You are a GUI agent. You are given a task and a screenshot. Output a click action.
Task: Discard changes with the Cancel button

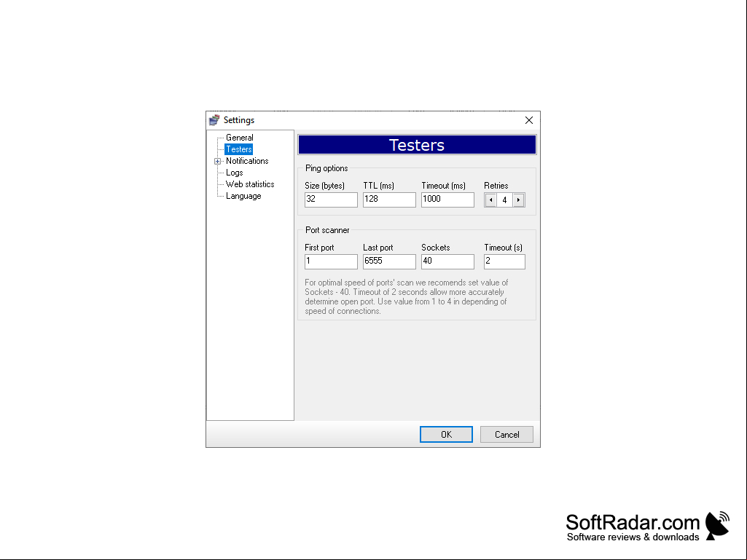tap(507, 434)
